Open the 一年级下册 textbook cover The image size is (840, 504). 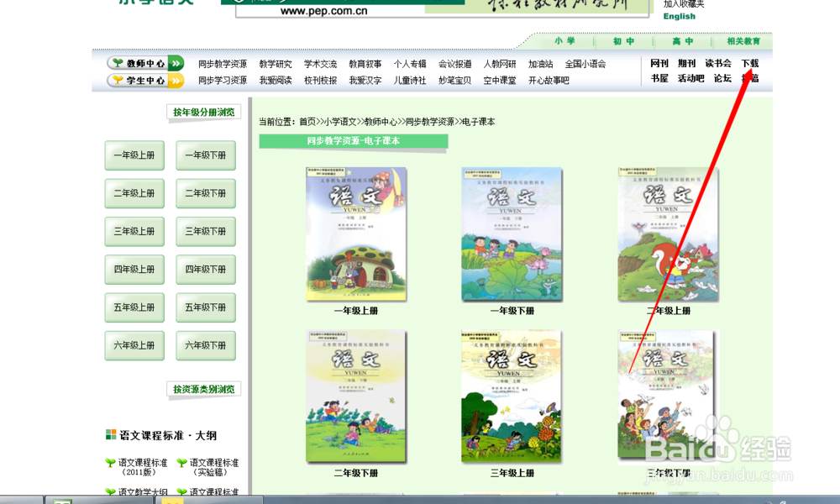coord(512,234)
